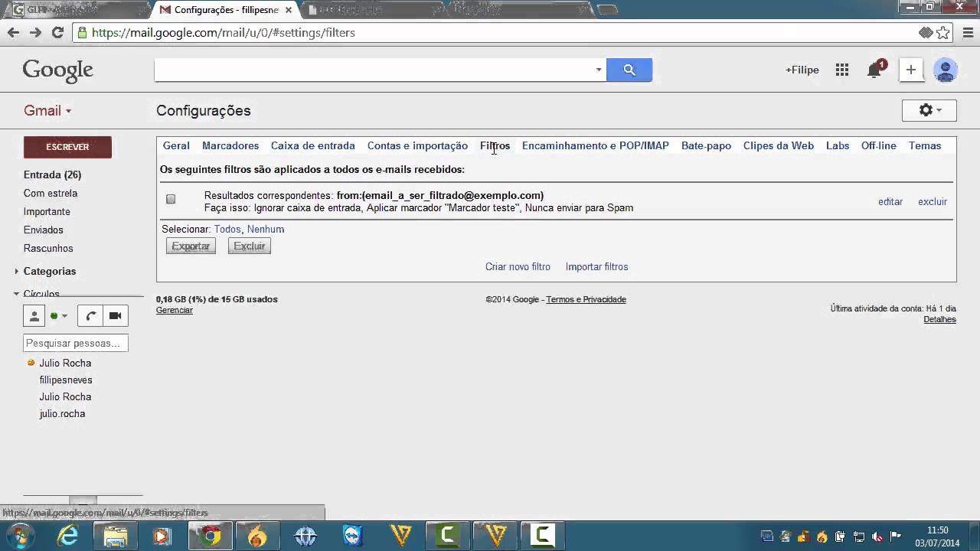Open the Enviados folder
Image resolution: width=980 pixels, height=551 pixels.
pos(44,230)
